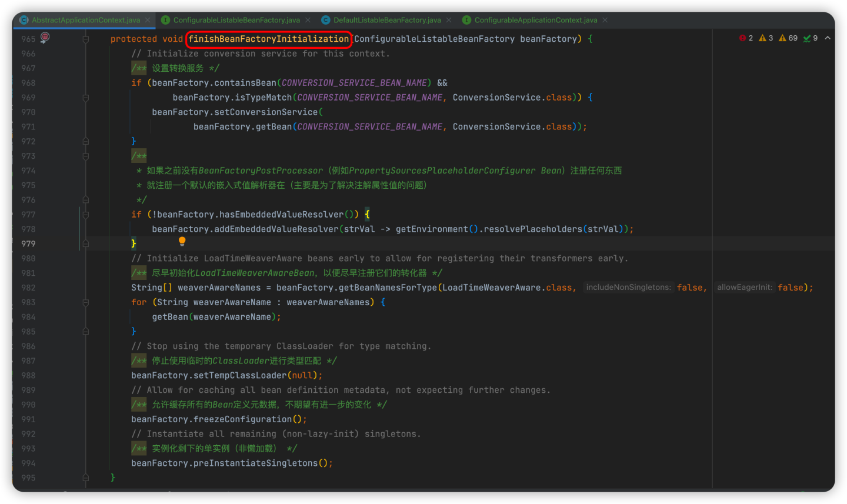The width and height of the screenshot is (847, 504).
Task: Click the 'Initialize conversion service' comment
Action: pos(261,54)
